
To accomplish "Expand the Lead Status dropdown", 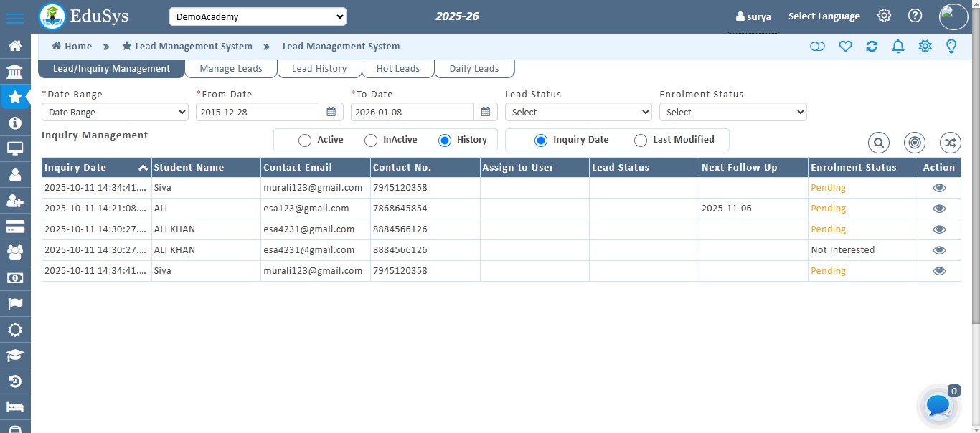I will (578, 112).
